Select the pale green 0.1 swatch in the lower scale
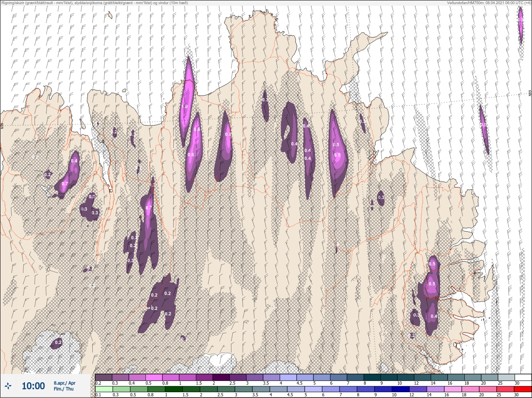Image resolution: width=532 pixels, height=398 pixels. point(104,390)
